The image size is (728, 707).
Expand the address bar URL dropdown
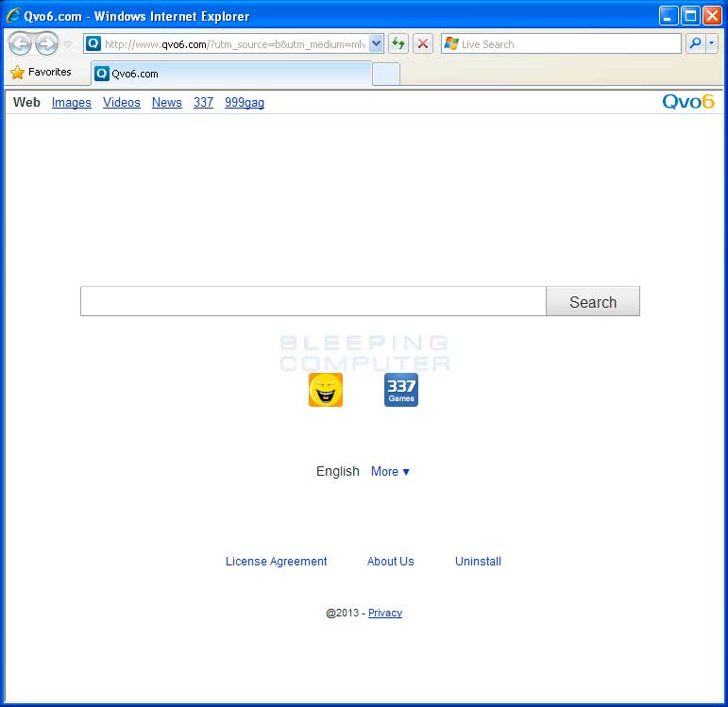pos(376,43)
